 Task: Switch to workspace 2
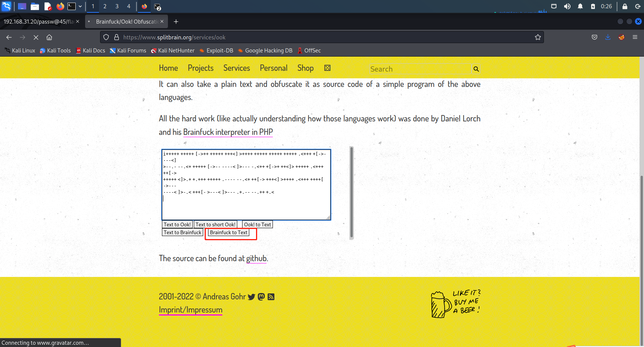click(x=105, y=6)
